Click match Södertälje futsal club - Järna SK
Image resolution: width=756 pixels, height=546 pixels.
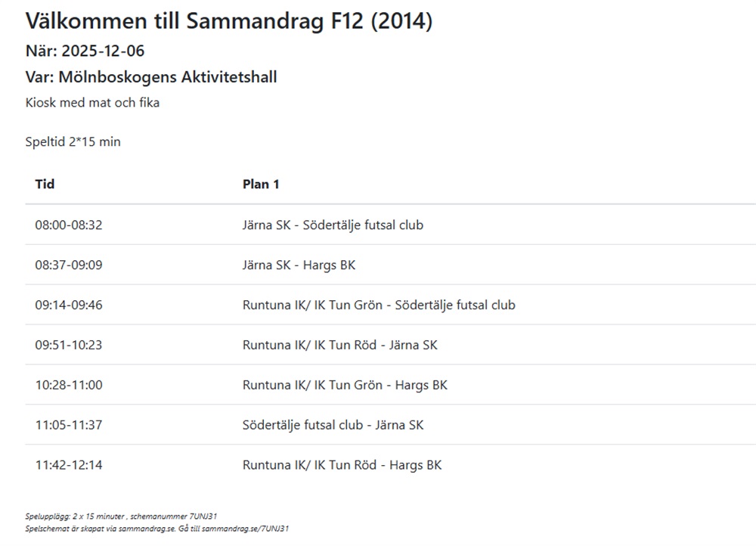coord(333,425)
